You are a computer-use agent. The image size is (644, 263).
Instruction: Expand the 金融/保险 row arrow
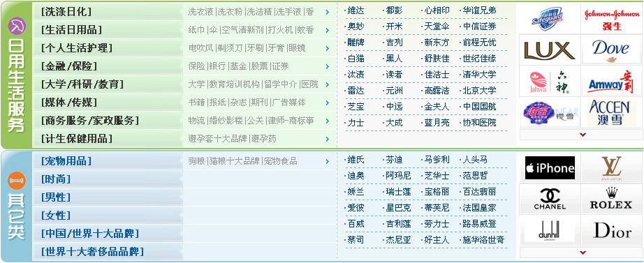tap(328, 66)
